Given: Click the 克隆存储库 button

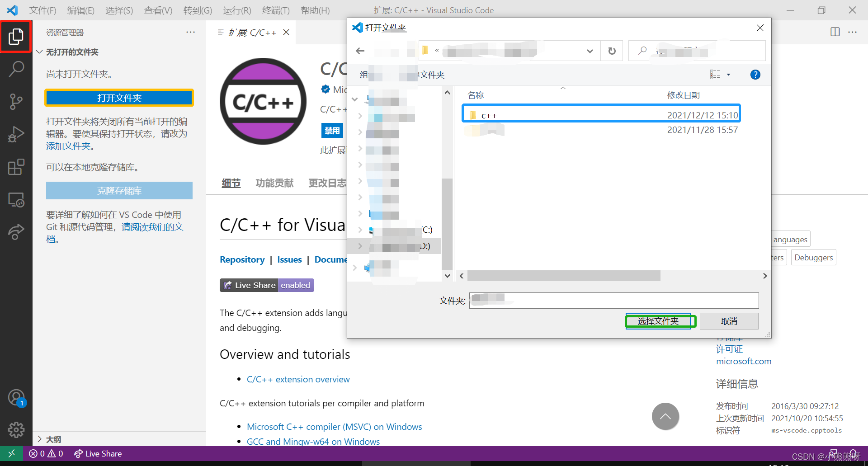Looking at the screenshot, I should (119, 191).
